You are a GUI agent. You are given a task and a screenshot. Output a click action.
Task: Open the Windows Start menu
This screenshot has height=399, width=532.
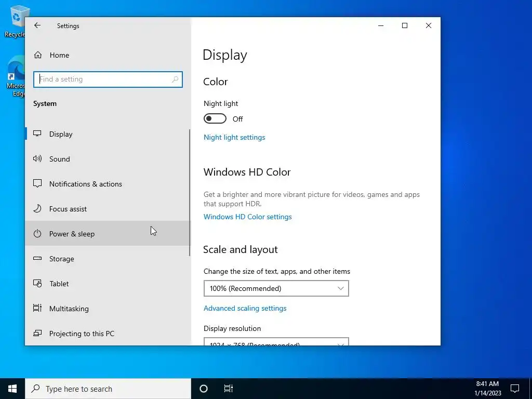pyautogui.click(x=12, y=389)
